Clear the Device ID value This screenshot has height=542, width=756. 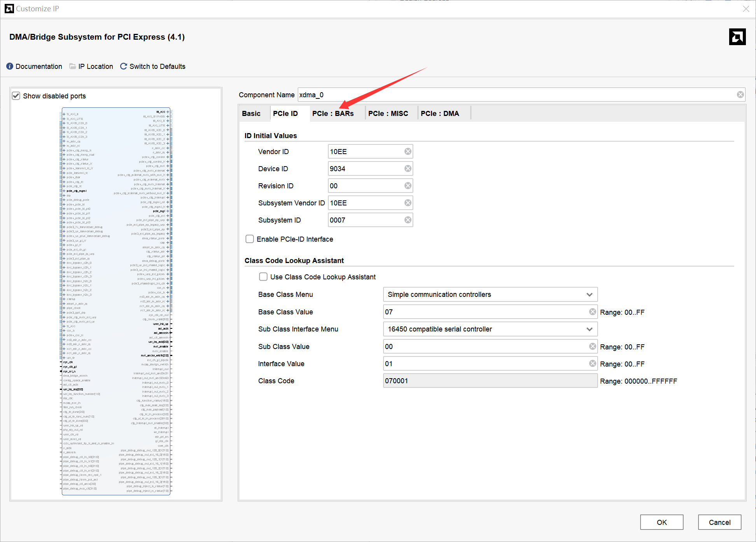click(408, 168)
